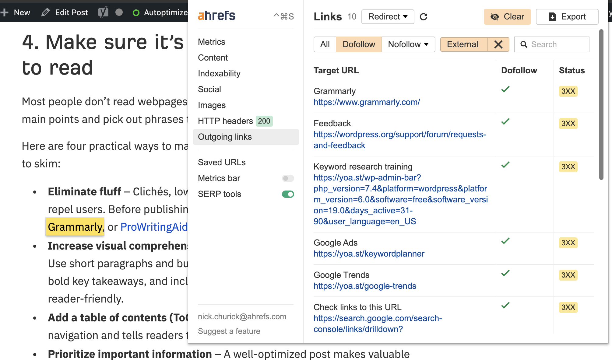
Task: Click the Autoptimize status icon
Action: 136,12
